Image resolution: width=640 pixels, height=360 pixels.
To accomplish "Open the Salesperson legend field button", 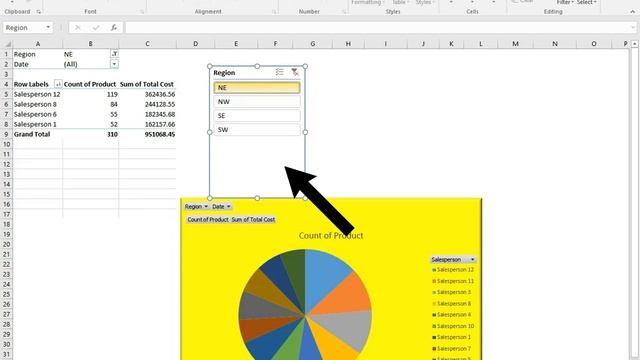I will click(453, 260).
